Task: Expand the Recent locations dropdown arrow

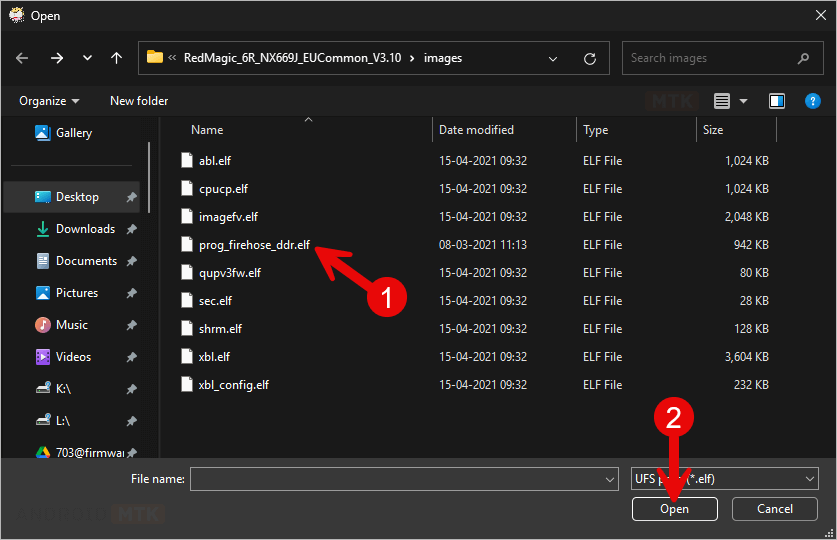Action: 87,58
